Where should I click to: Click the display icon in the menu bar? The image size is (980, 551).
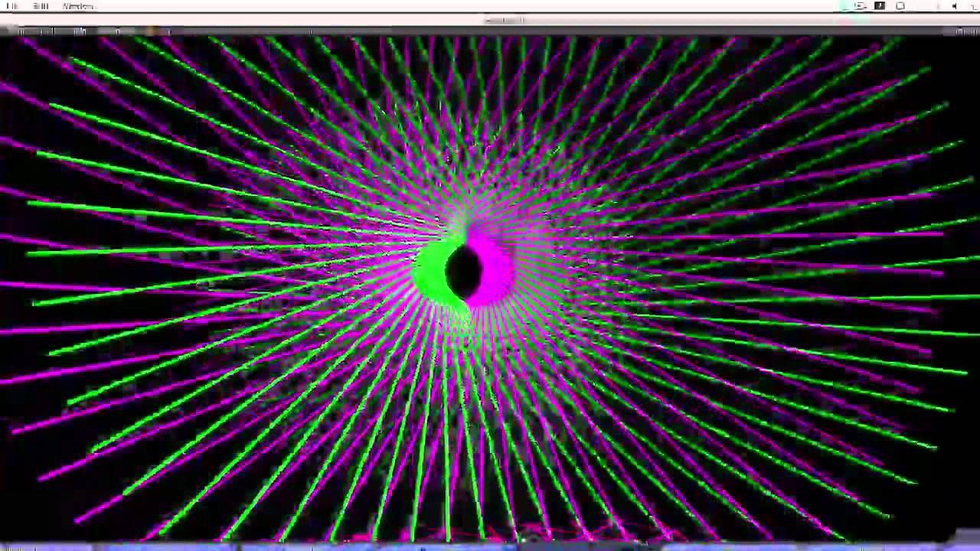coord(861,6)
